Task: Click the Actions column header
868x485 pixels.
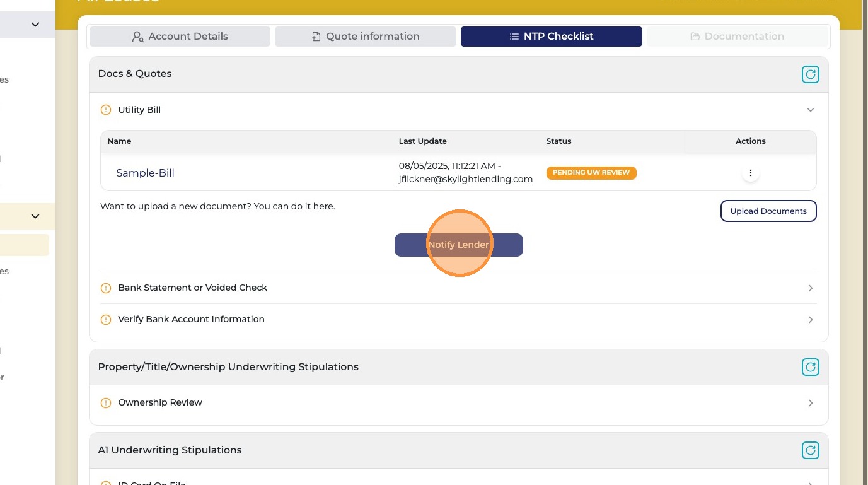Action: [x=750, y=141]
